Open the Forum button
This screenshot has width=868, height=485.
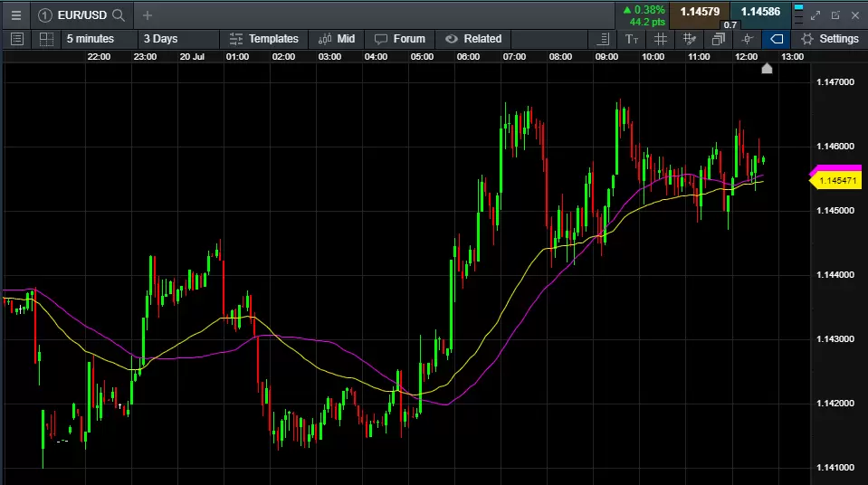point(399,39)
